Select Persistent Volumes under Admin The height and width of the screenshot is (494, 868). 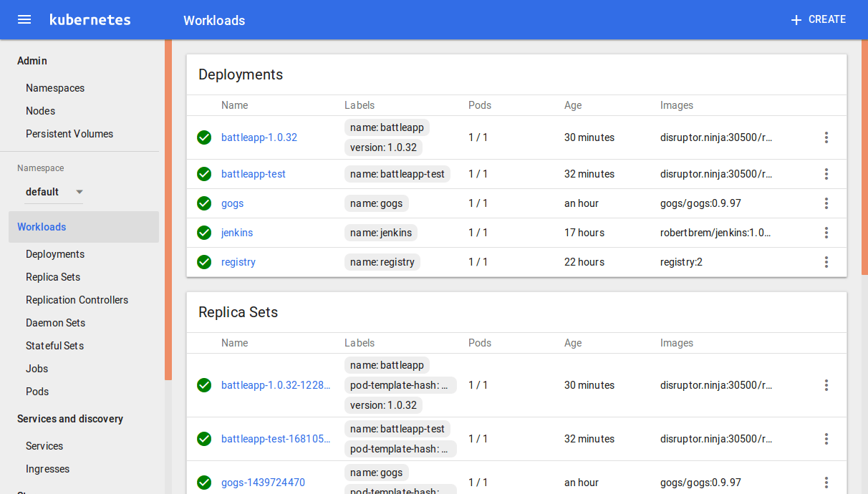coord(69,133)
